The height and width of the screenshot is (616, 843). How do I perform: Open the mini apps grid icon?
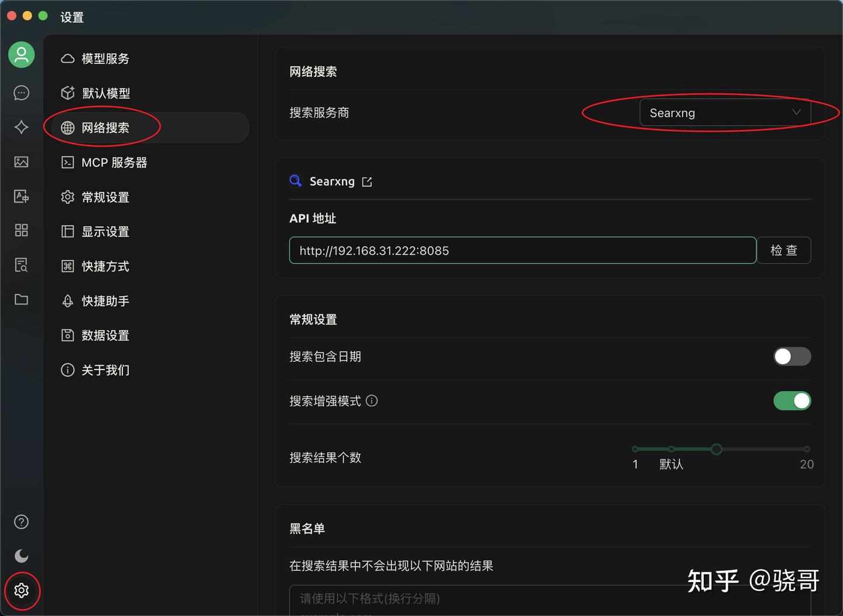(21, 230)
